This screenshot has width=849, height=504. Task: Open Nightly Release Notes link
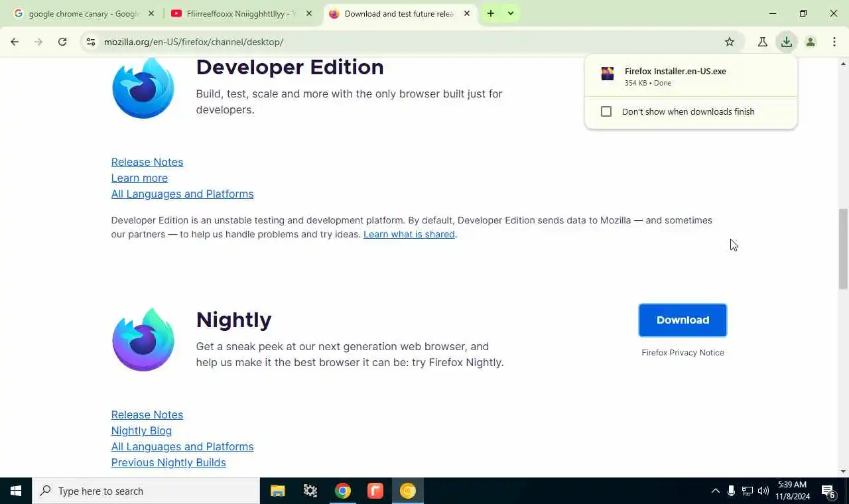tap(147, 414)
